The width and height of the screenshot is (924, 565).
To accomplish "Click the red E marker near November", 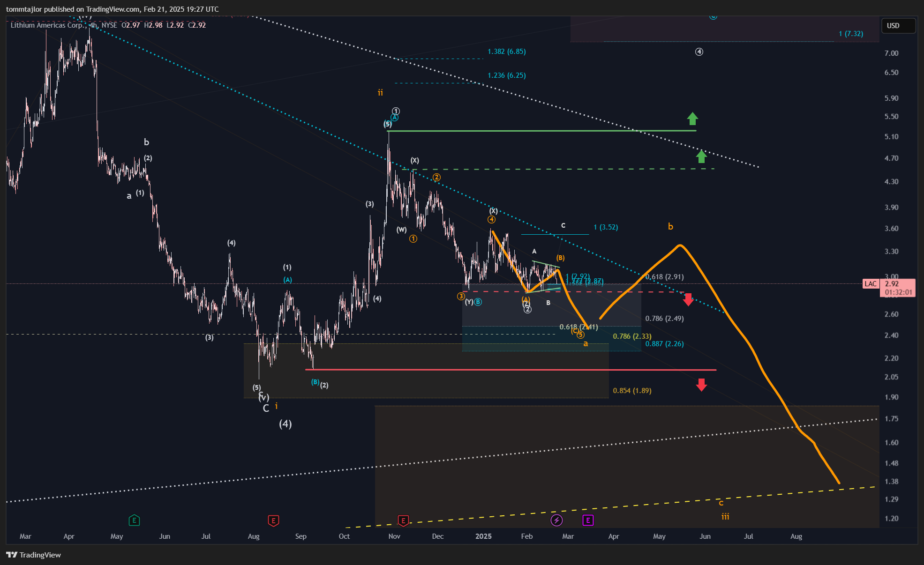I will point(403,520).
